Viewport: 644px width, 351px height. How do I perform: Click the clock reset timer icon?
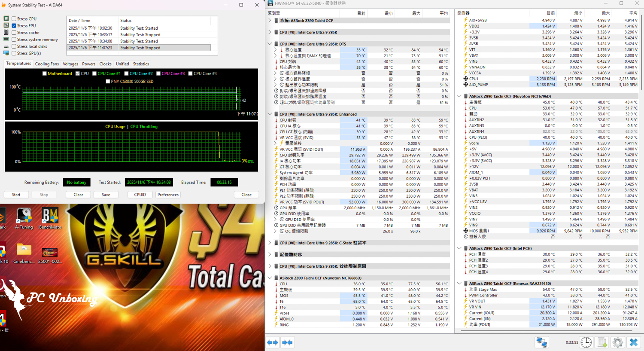(x=586, y=342)
